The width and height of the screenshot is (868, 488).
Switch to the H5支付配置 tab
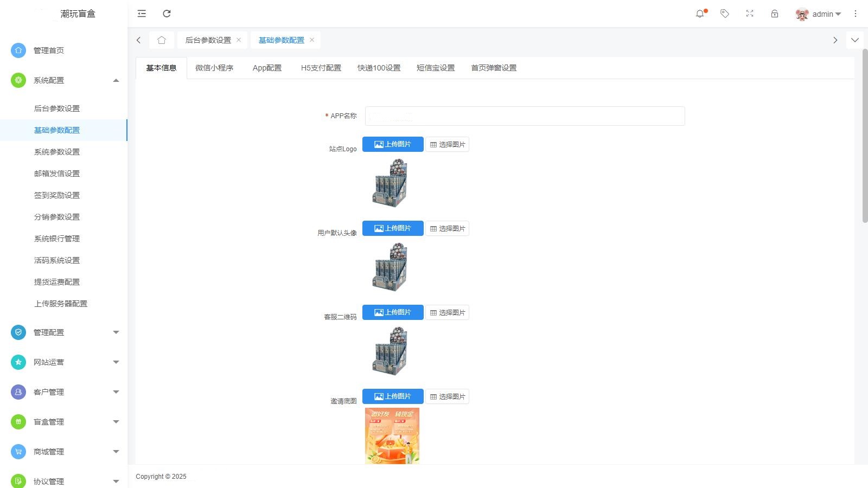click(321, 68)
